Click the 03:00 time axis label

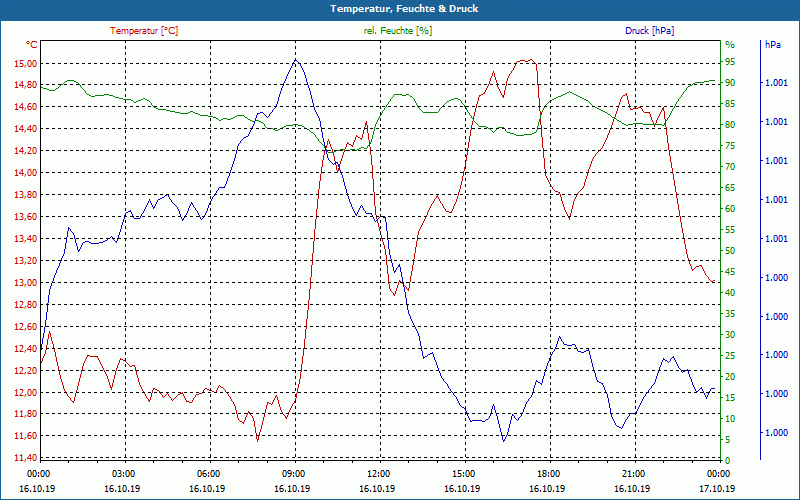point(123,473)
